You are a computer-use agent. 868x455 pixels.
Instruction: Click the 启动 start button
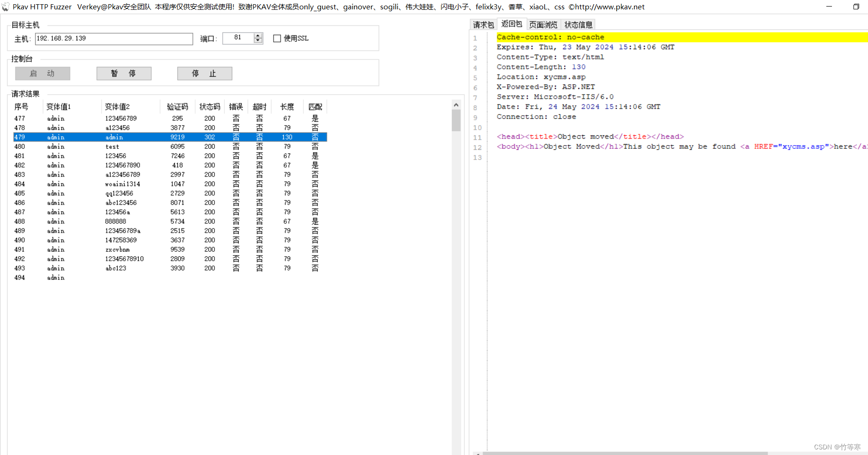point(43,73)
